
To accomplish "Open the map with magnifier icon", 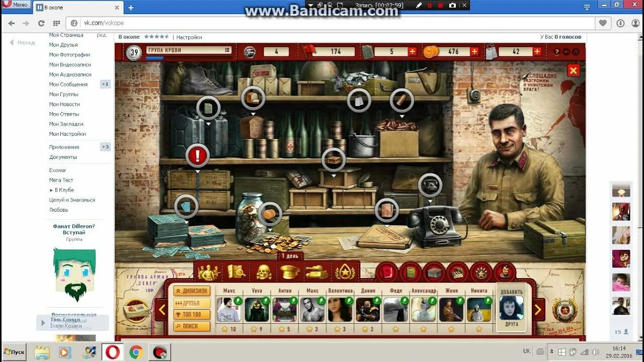I will [236, 272].
